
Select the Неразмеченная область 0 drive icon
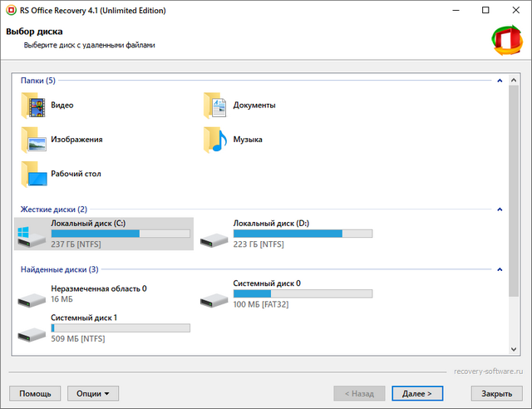click(x=32, y=300)
